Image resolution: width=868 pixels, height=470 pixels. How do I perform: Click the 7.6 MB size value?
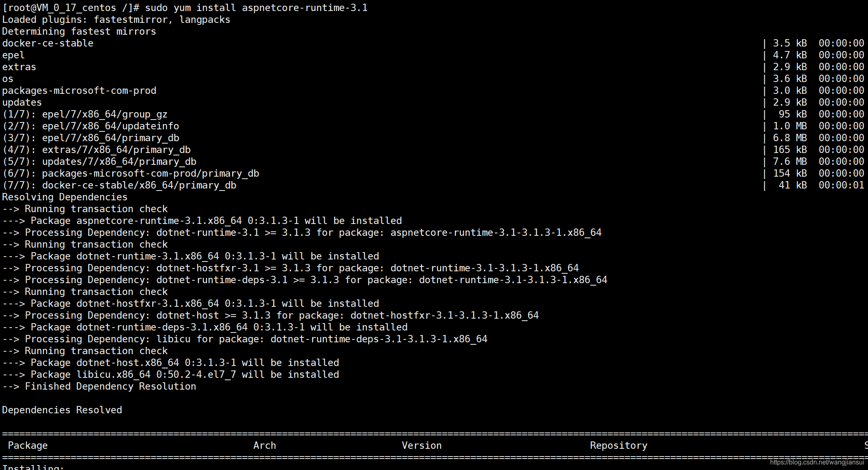[790, 162]
